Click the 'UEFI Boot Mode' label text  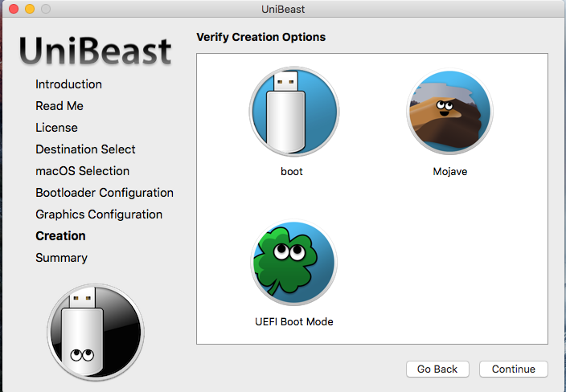click(293, 321)
